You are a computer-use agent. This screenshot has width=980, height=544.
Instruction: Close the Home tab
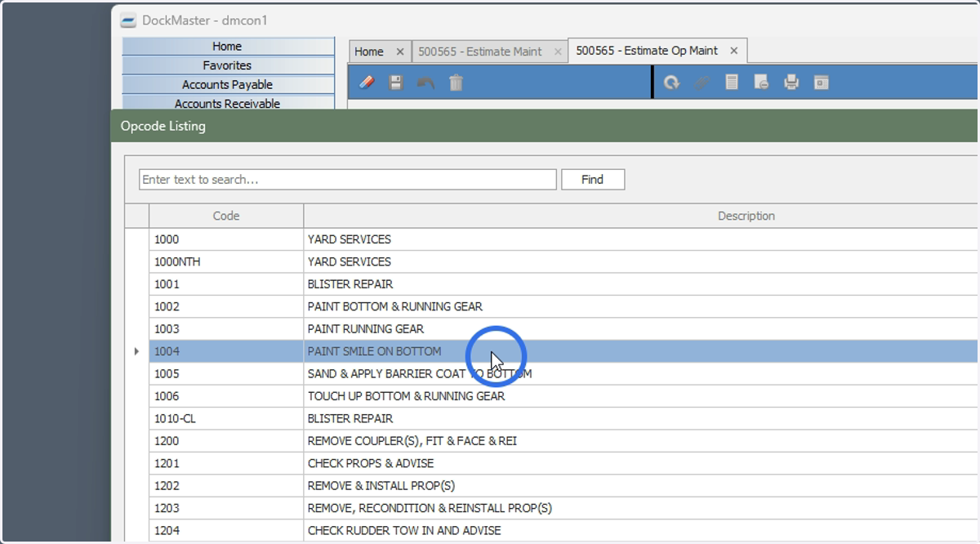[x=399, y=51]
